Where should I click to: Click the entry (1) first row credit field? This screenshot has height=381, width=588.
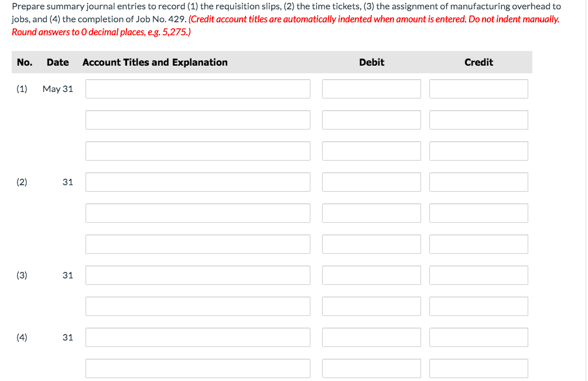478,89
